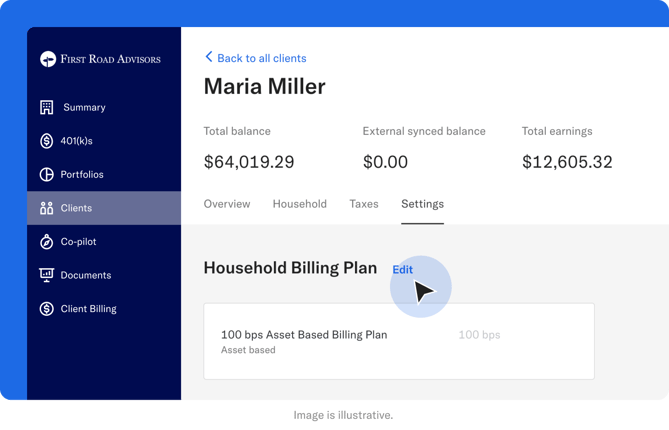Open Documents in the sidebar
669x430 pixels.
click(104, 275)
